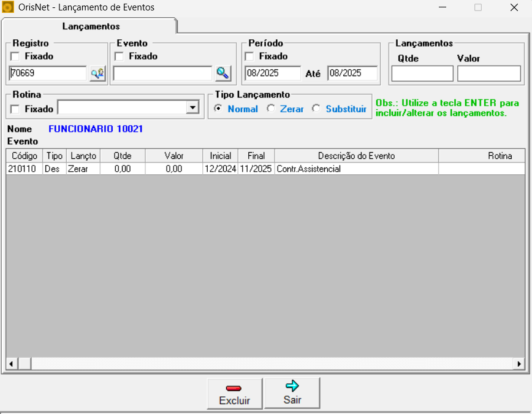This screenshot has height=414, width=532.
Task: Expand the Rotina dropdown list
Action: point(193,108)
